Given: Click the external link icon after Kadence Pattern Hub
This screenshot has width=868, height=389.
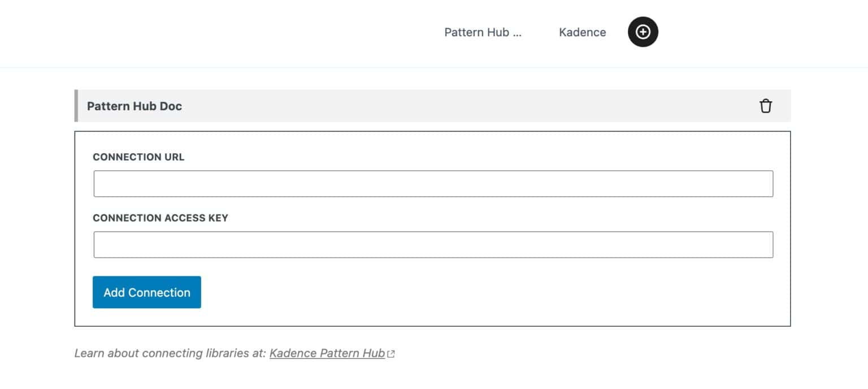Looking at the screenshot, I should (391, 353).
